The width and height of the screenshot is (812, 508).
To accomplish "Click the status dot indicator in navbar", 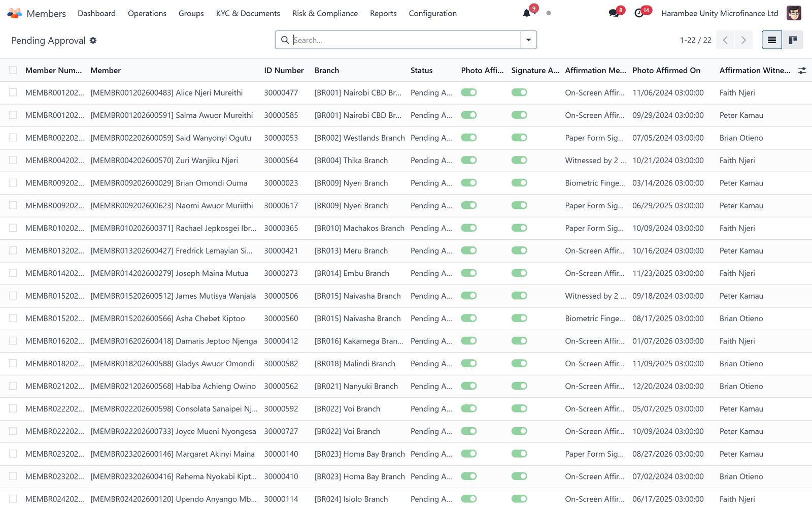I will (x=549, y=13).
